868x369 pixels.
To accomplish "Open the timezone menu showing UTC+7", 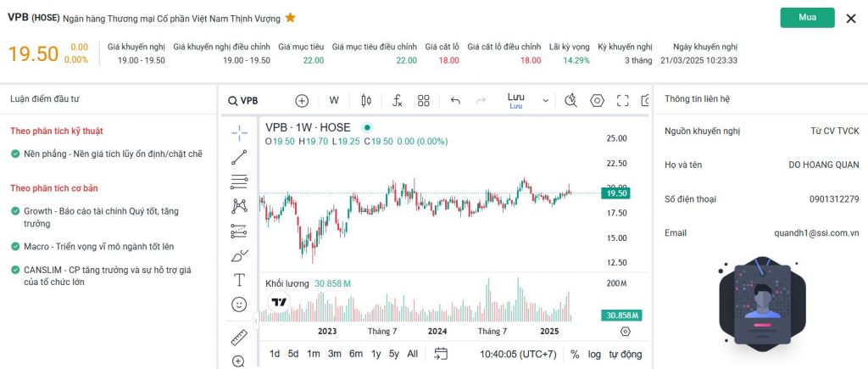I will tap(518, 354).
